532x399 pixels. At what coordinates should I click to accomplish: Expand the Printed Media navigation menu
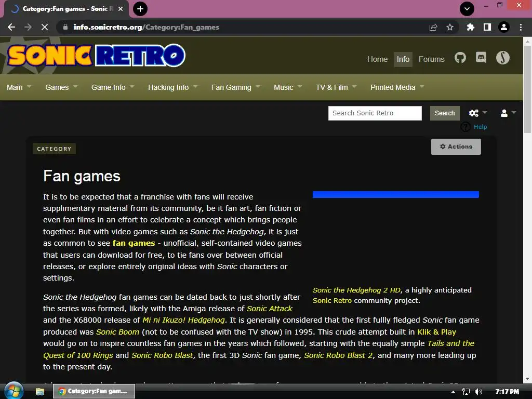click(x=397, y=87)
